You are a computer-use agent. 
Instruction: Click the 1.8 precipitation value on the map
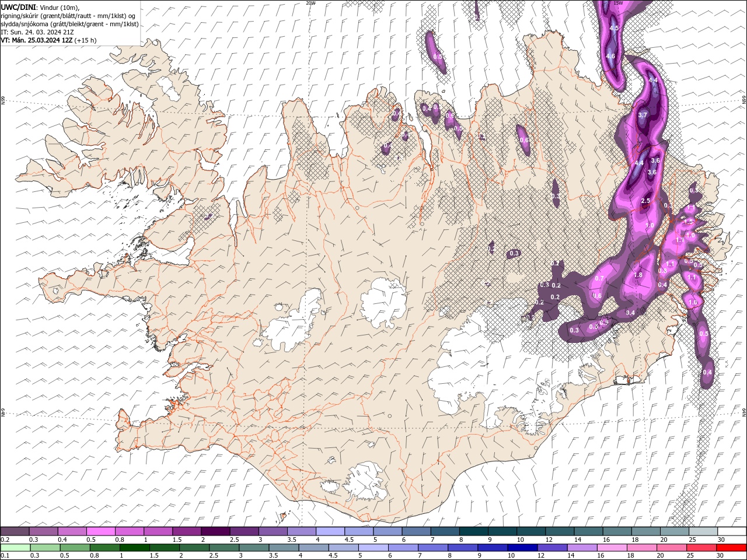(638, 275)
